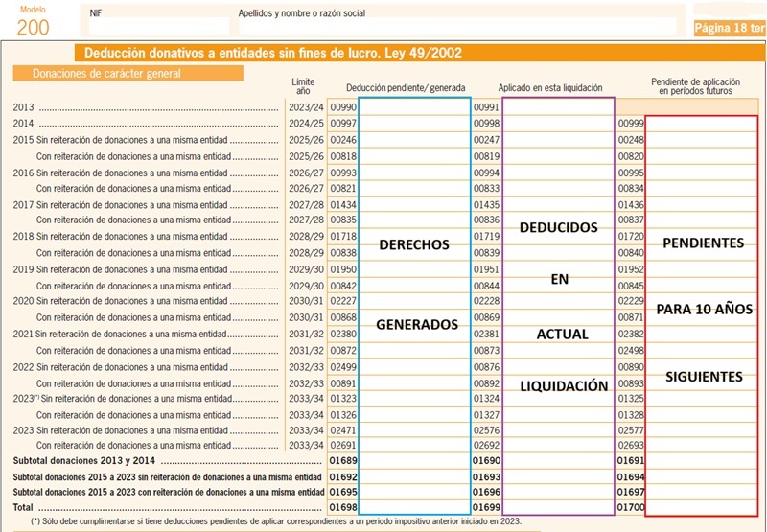Focus the field next to box 00821
This screenshot has height=532, width=767.
tap(415, 188)
